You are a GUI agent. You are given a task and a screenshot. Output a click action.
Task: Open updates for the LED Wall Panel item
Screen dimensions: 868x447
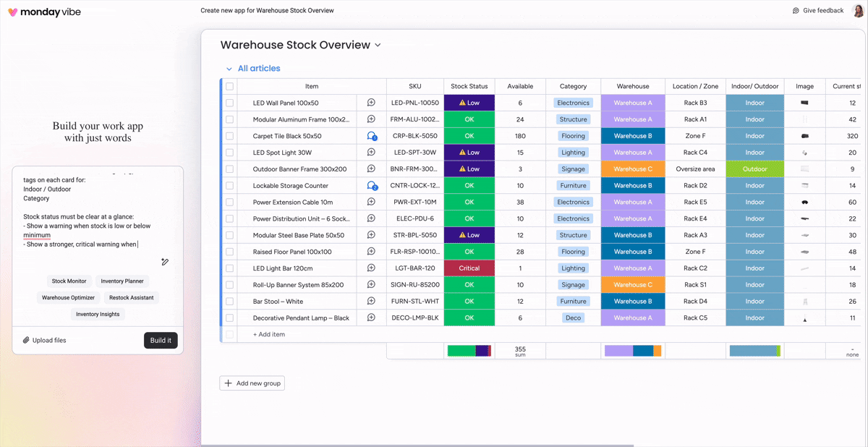click(372, 102)
